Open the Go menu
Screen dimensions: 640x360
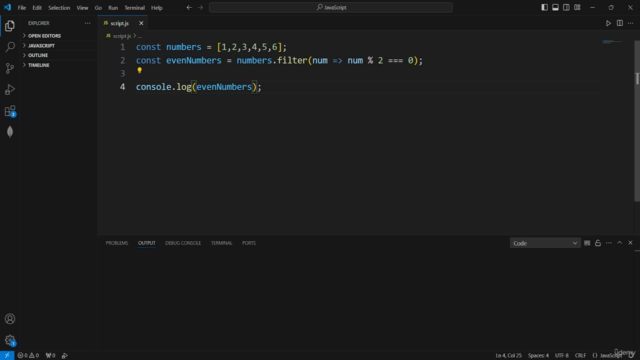click(98, 7)
